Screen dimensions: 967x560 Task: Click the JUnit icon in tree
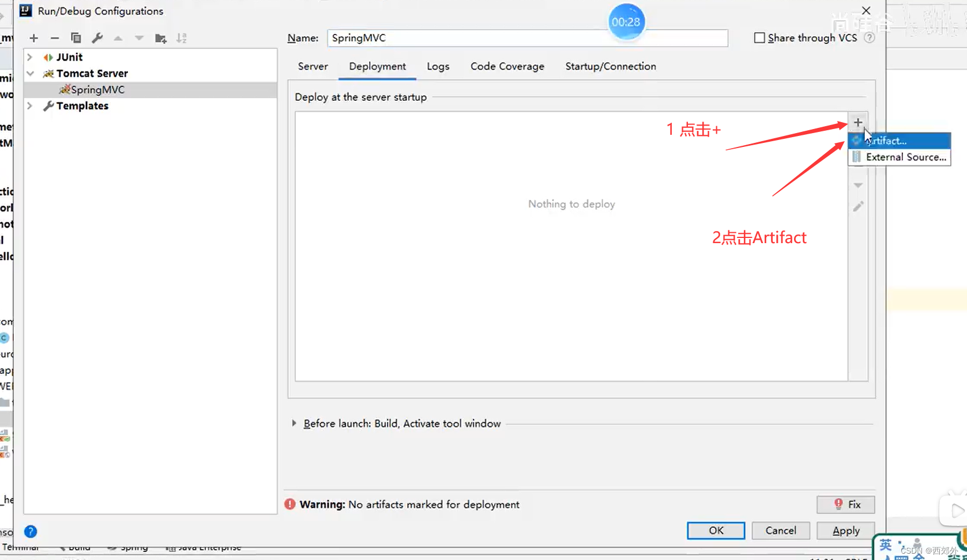pyautogui.click(x=48, y=57)
